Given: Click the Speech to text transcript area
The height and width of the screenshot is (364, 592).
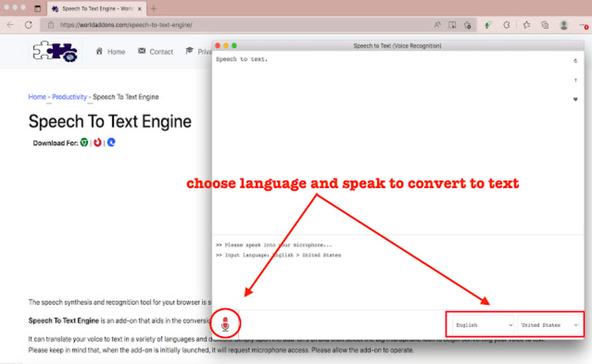Looking at the screenshot, I should (389, 139).
